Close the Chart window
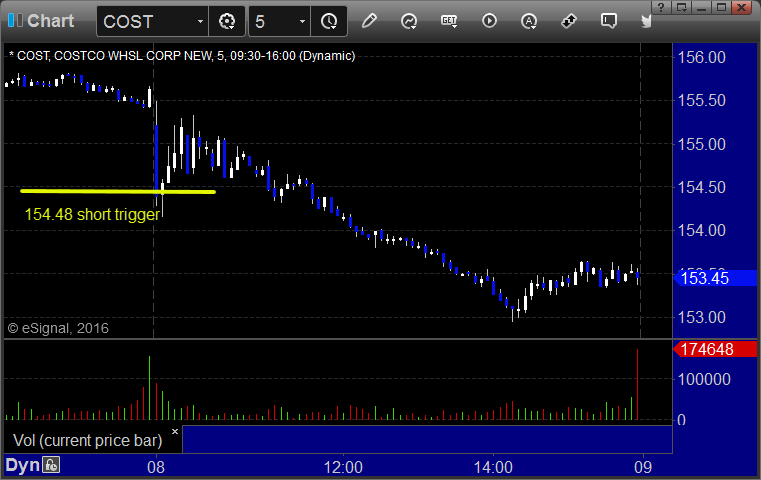The image size is (761, 480). tap(742, 7)
